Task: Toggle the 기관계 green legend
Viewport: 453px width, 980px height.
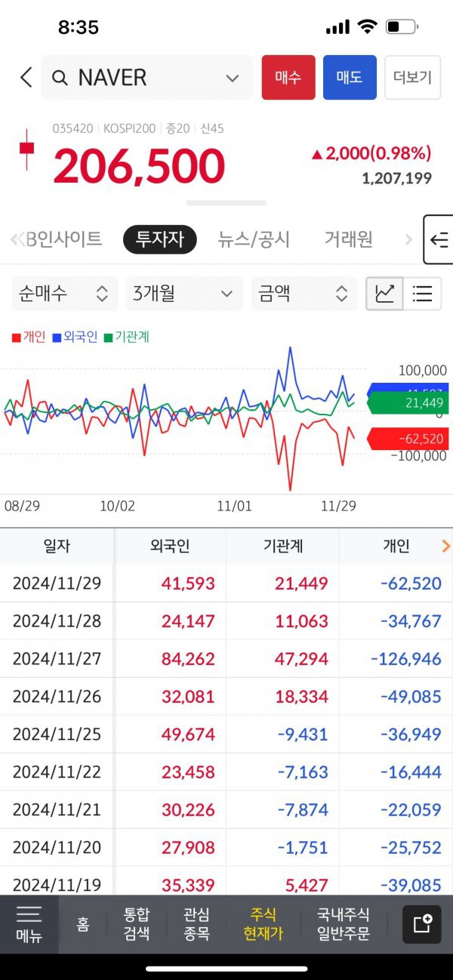Action: click(127, 337)
